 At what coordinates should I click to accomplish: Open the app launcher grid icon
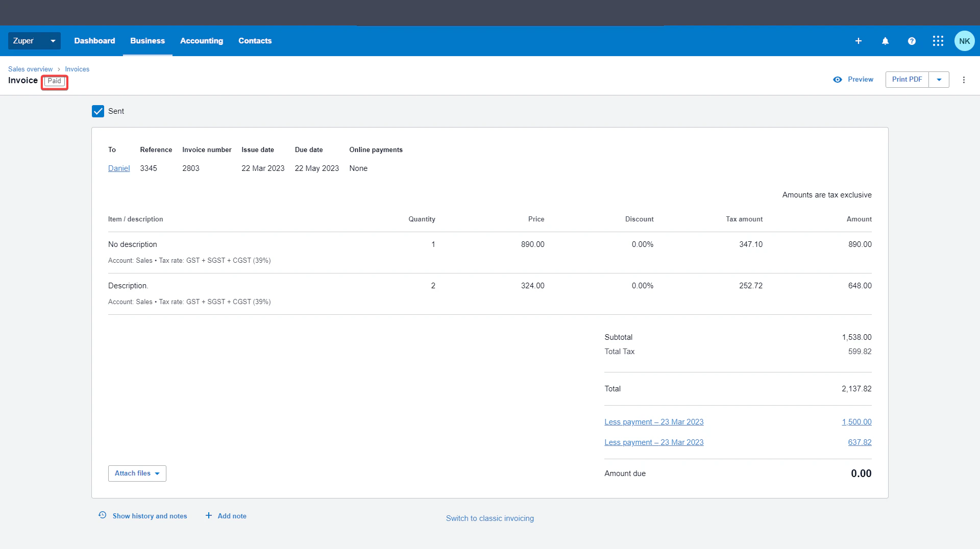(x=938, y=41)
